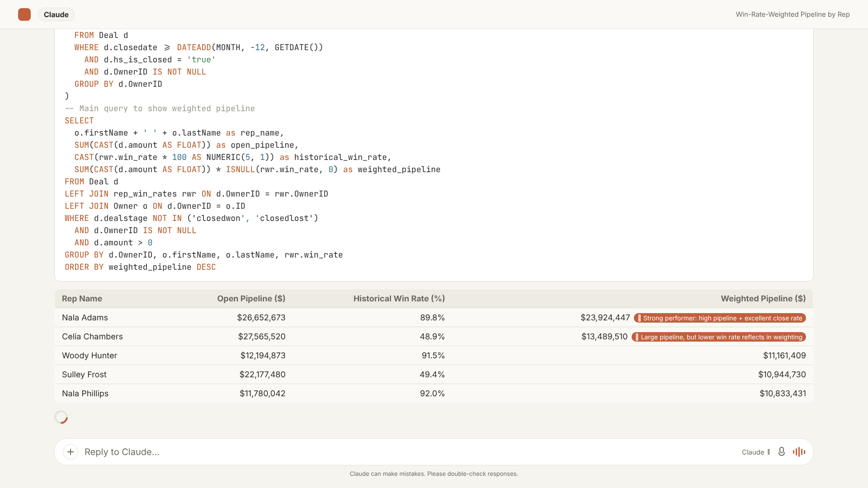
Task: Select the Sulley Frost row name
Action: (x=84, y=375)
